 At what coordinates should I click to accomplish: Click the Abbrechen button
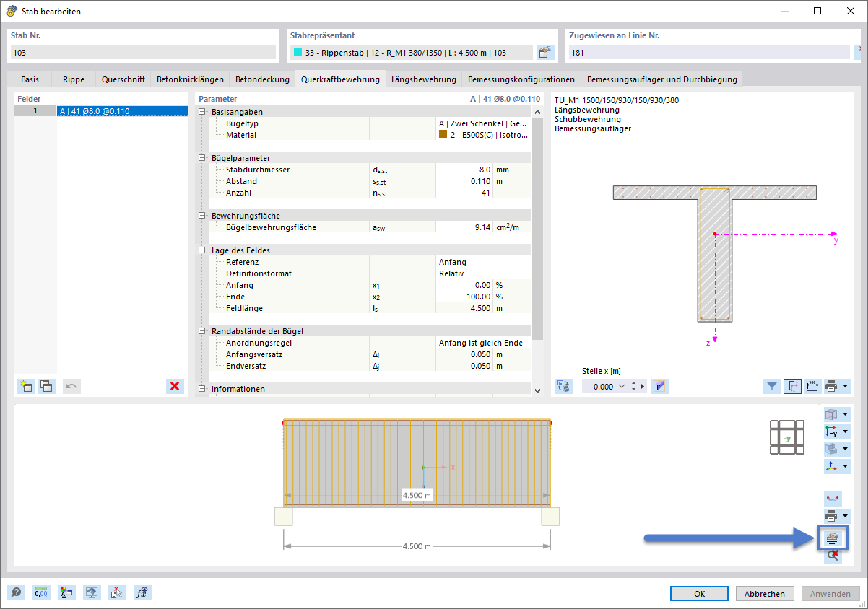(764, 593)
